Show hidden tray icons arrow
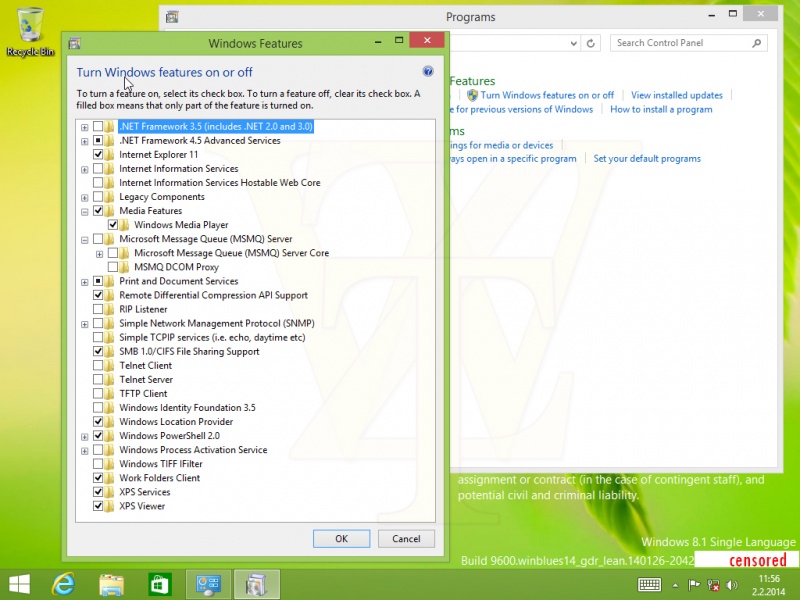The width and height of the screenshot is (800, 600). pos(676,585)
